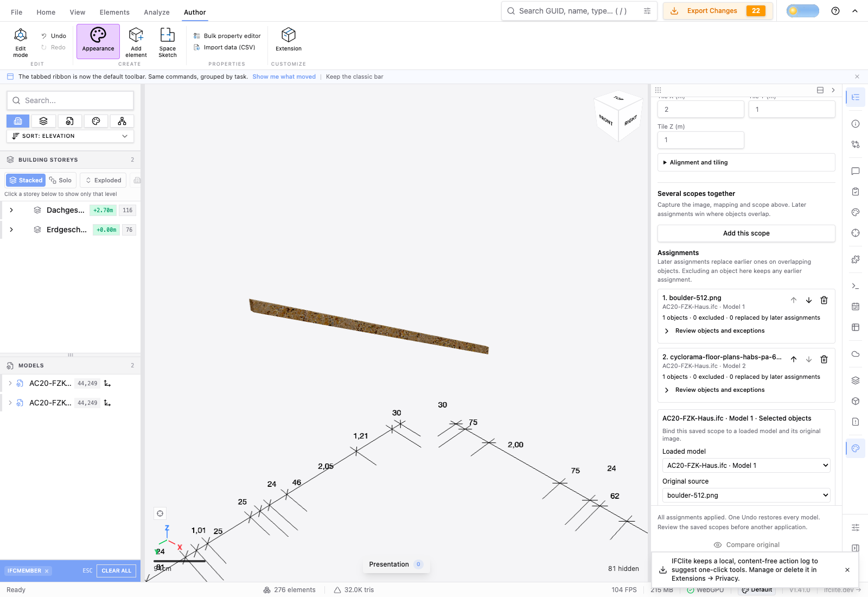Delete the cyclorama-floor-plans assignment
Viewport: 868px width, 597px height.
(x=824, y=359)
